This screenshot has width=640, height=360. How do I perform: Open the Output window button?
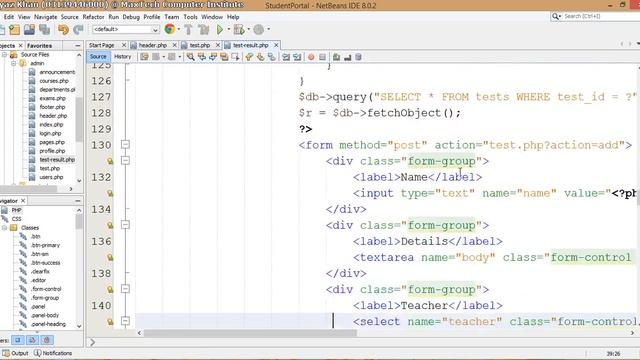click(16, 353)
